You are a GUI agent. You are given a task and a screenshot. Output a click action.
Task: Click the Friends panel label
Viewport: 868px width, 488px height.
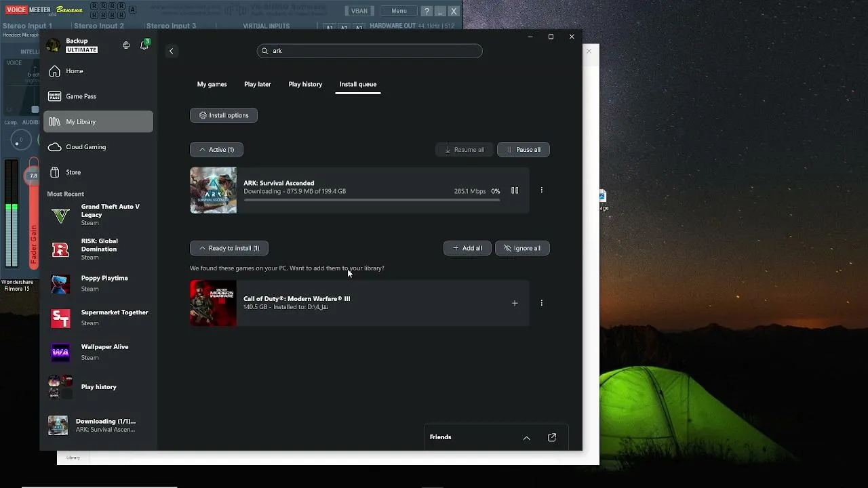click(441, 437)
